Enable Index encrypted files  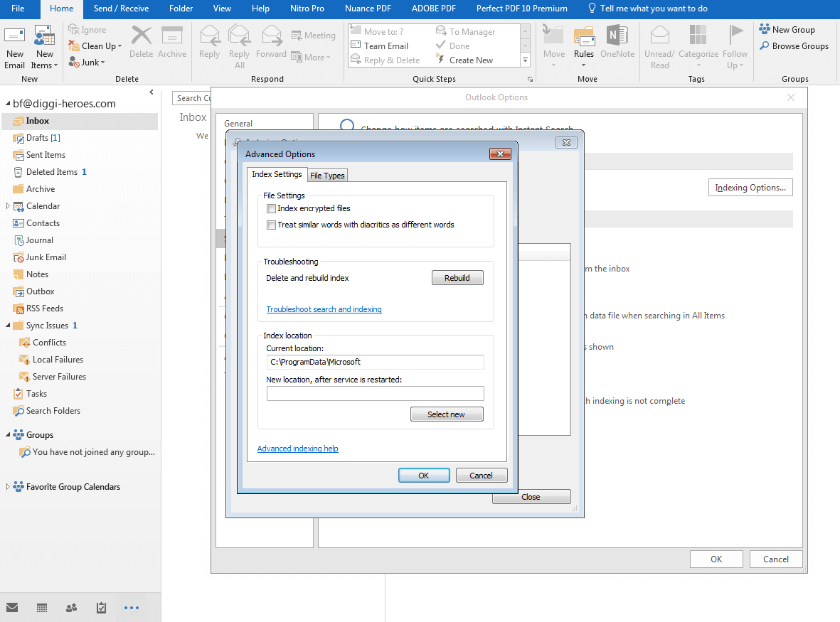click(x=271, y=208)
